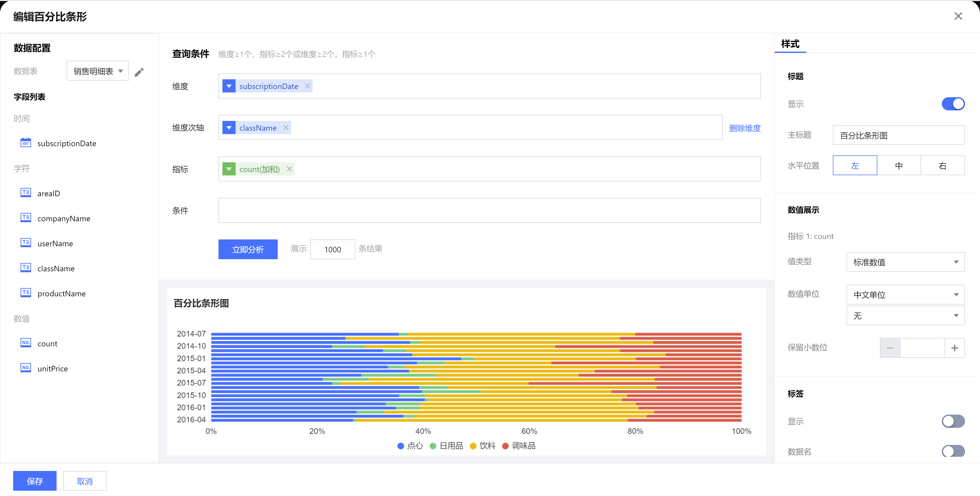Screen dimensions: 980x496
Task: Open the 销售明细表 data table dropdown
Action: click(x=98, y=71)
